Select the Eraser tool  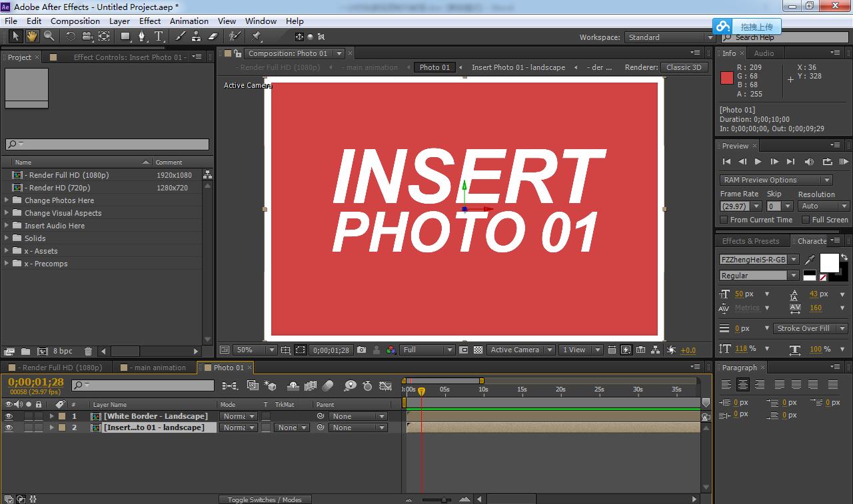213,37
